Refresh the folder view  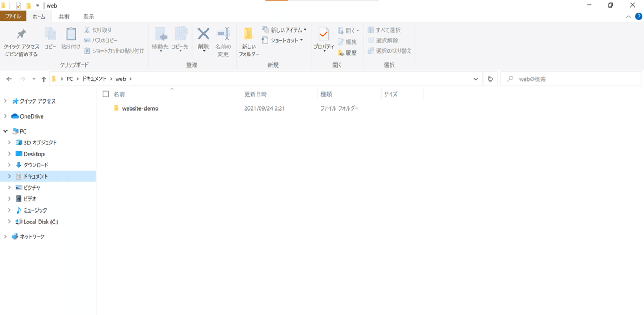point(490,78)
